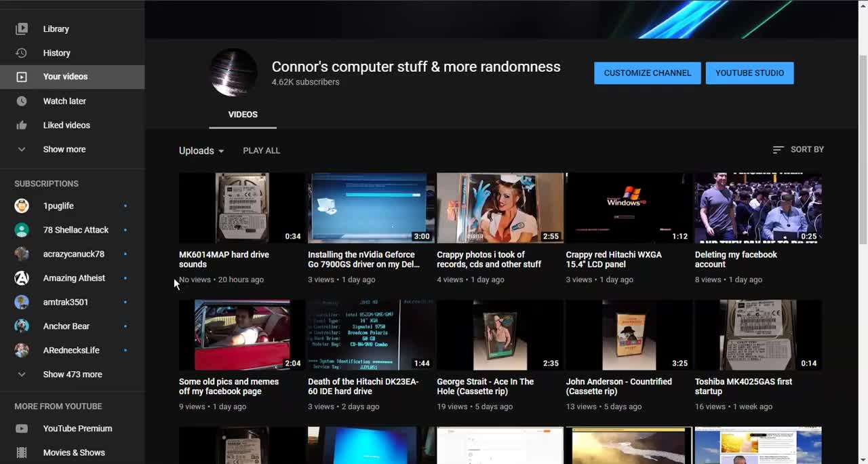The width and height of the screenshot is (868, 464).
Task: Open Installing nVidia Geforce driver video title
Action: tap(364, 259)
